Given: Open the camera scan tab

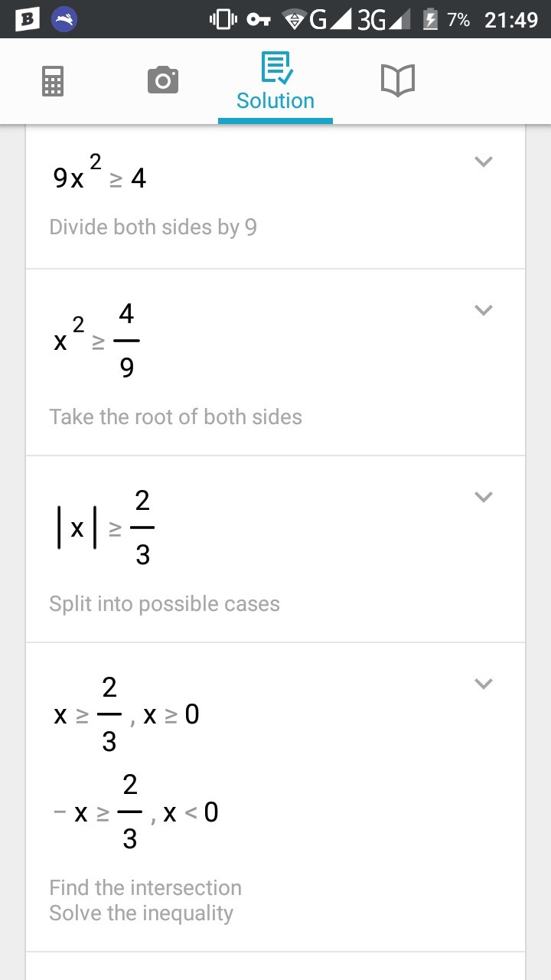Looking at the screenshot, I should pos(162,80).
